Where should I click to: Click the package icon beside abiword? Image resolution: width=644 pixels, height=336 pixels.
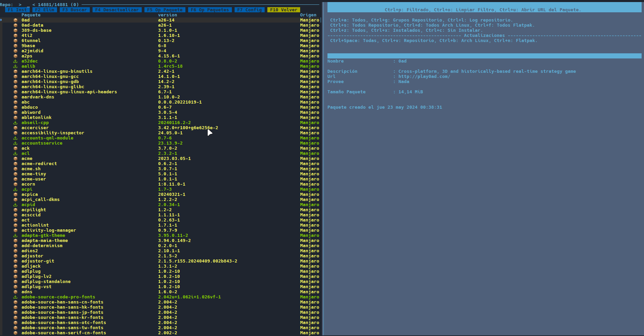pos(15,112)
